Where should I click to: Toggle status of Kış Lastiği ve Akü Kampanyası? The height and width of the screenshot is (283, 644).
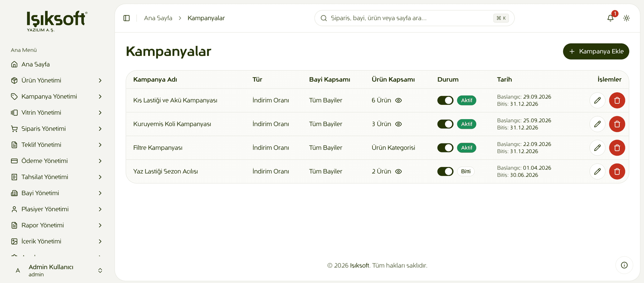[445, 100]
